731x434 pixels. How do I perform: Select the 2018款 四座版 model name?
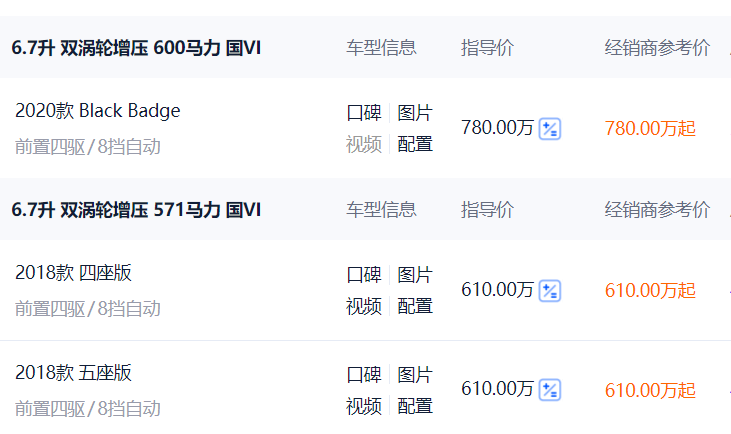(x=74, y=273)
